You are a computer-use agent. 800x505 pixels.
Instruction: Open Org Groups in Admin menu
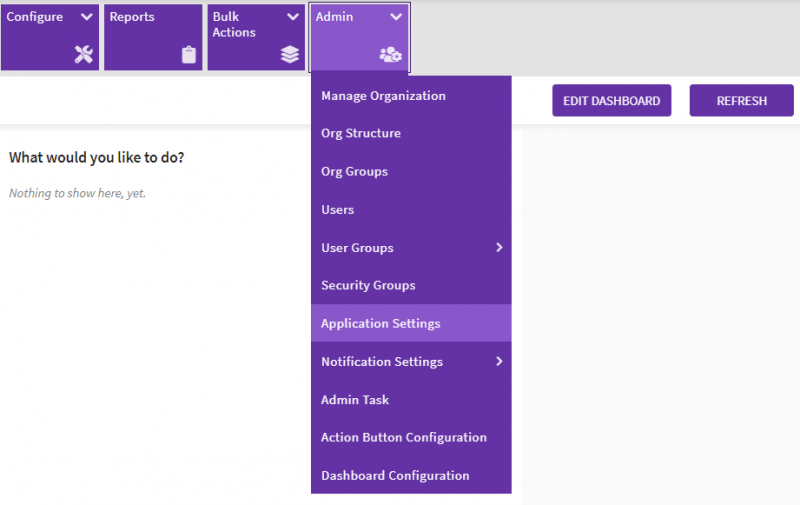354,172
